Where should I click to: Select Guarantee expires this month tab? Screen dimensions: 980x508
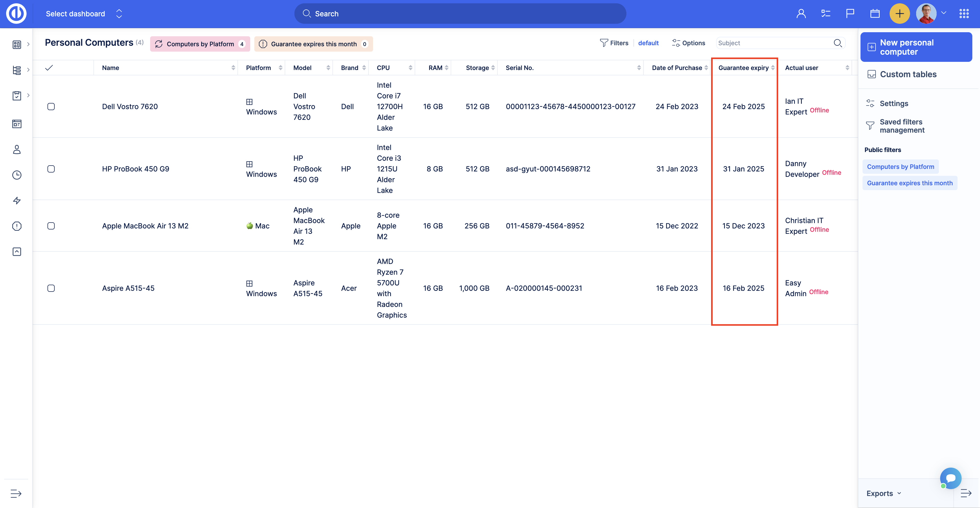tap(314, 44)
